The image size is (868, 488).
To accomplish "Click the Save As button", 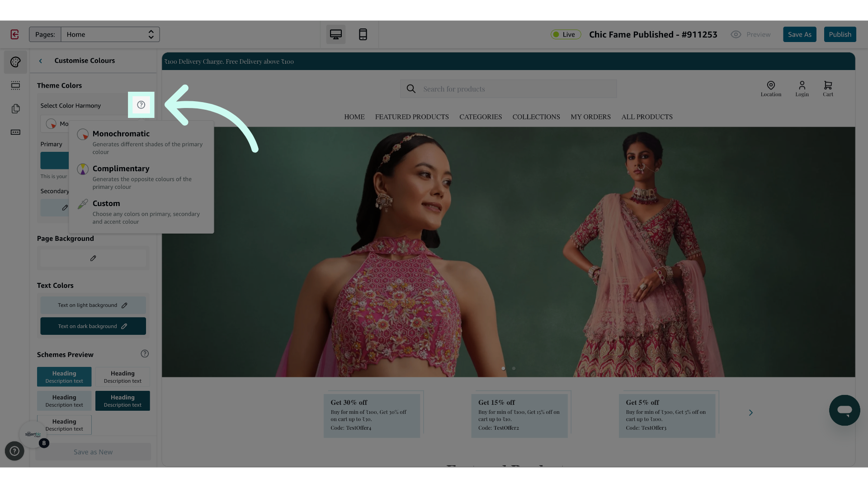I will tap(799, 34).
